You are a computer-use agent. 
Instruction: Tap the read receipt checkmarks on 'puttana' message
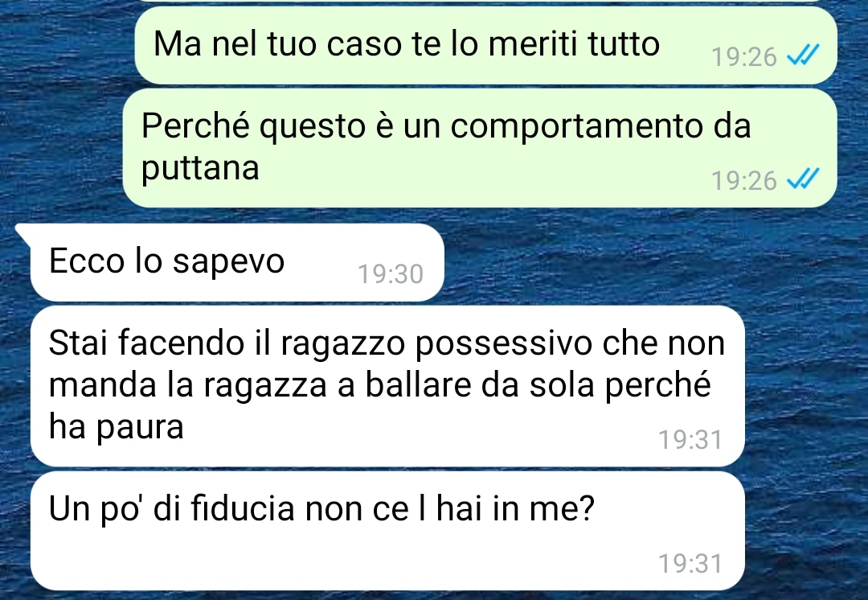[x=803, y=179]
